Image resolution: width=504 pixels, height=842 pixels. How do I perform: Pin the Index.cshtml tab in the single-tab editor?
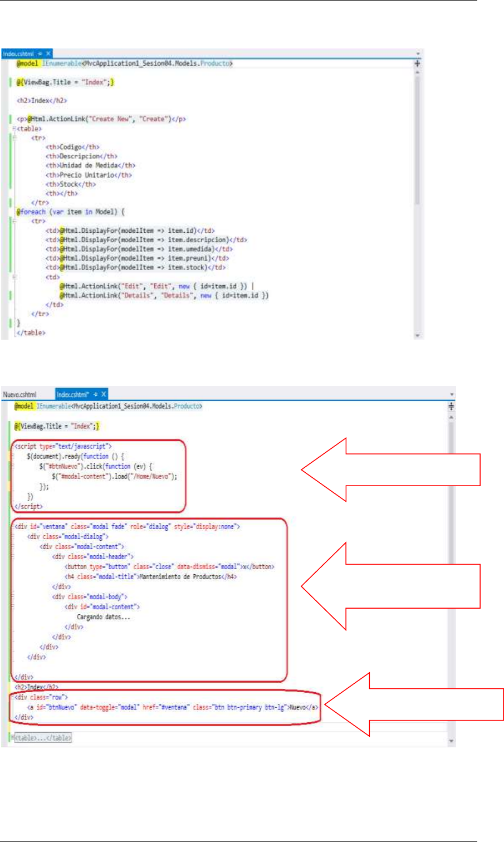pos(41,53)
